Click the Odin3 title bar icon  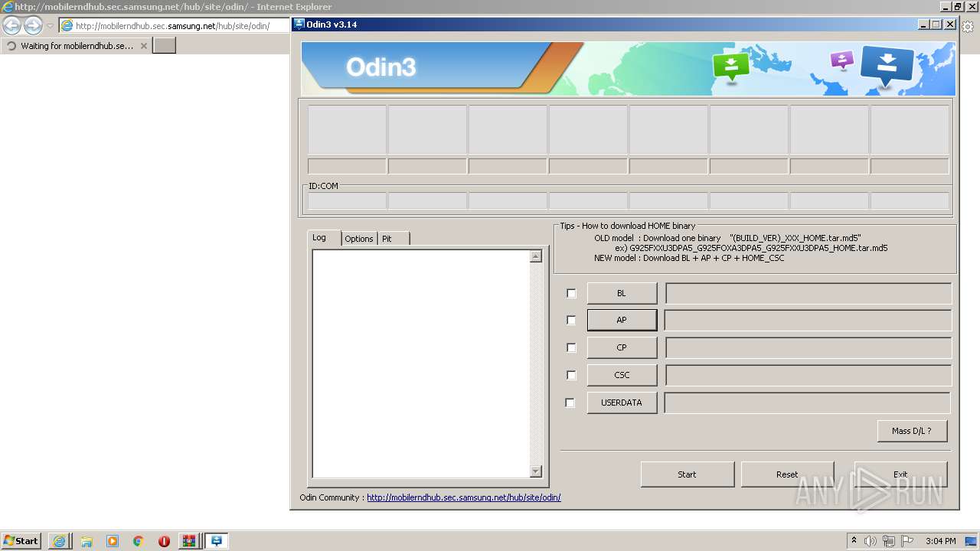tap(299, 24)
